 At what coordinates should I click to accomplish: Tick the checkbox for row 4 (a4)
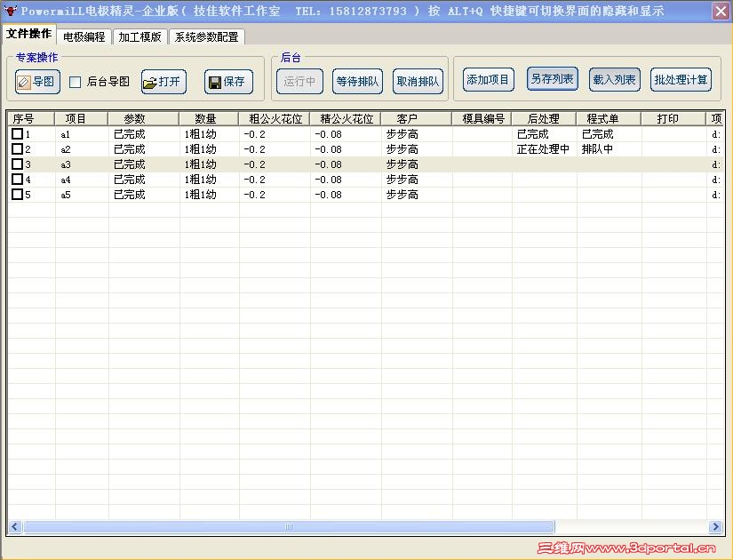tap(17, 179)
